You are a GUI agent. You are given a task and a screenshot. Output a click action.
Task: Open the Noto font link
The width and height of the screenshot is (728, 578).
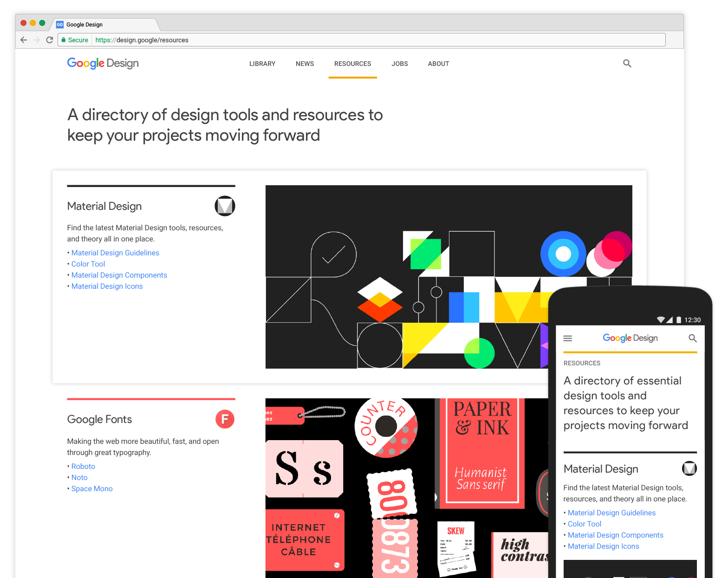[79, 478]
